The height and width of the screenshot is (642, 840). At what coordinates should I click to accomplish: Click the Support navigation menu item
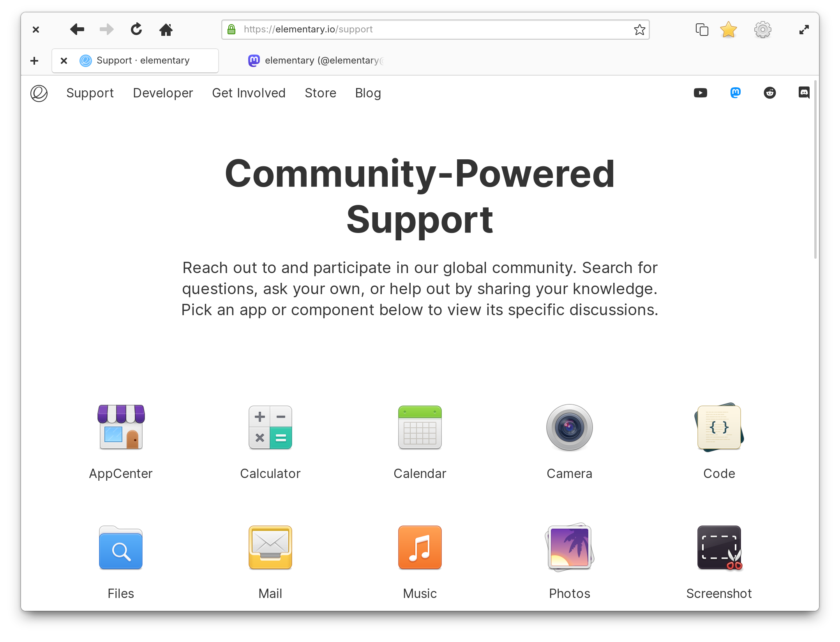90,93
